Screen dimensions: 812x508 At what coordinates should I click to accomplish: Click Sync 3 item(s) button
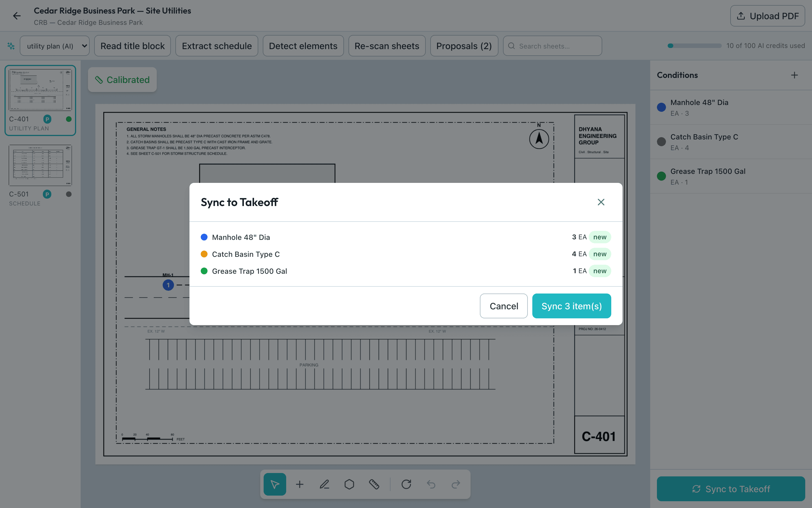click(x=572, y=306)
